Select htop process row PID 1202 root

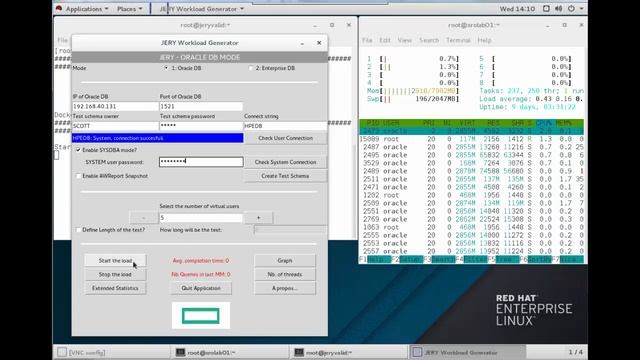(x=471, y=195)
